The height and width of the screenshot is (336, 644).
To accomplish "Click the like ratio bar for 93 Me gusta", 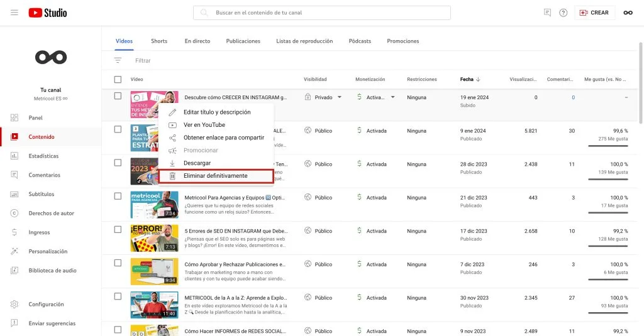I will point(608,313).
